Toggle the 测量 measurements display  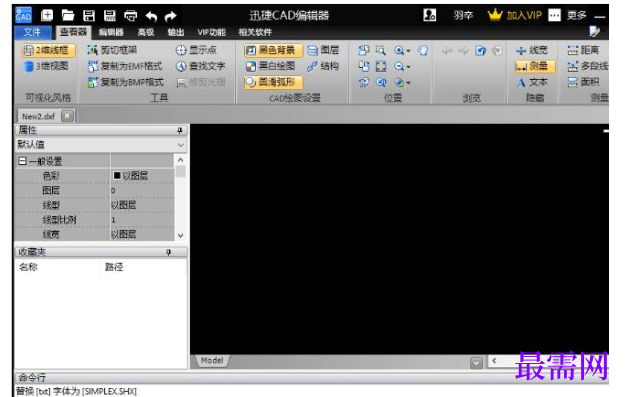coord(535,66)
